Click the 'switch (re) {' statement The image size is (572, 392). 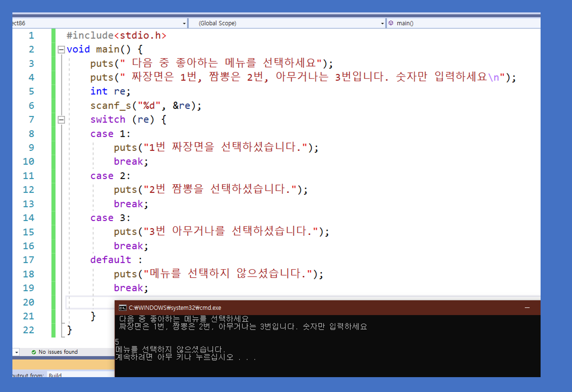coord(128,120)
